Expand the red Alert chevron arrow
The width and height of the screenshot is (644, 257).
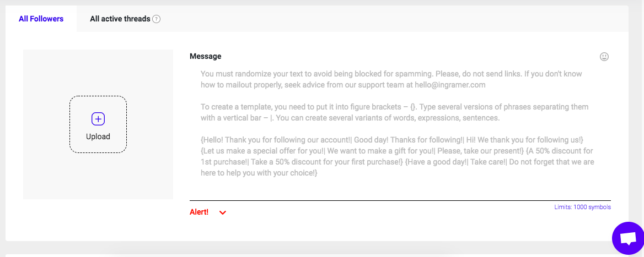[x=223, y=213]
